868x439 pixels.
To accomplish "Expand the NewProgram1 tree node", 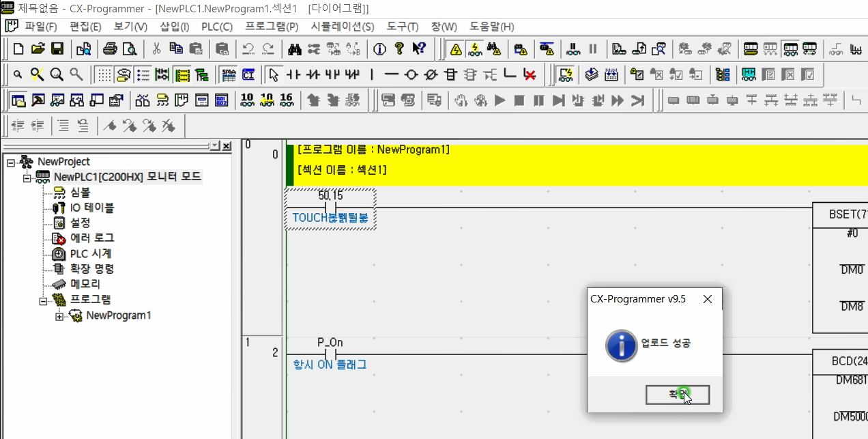I will pos(59,315).
